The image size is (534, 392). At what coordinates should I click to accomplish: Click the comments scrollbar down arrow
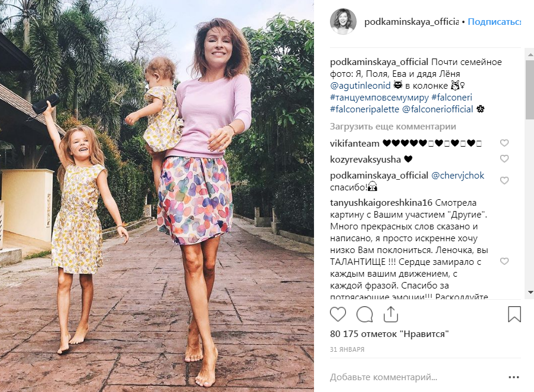click(x=530, y=292)
